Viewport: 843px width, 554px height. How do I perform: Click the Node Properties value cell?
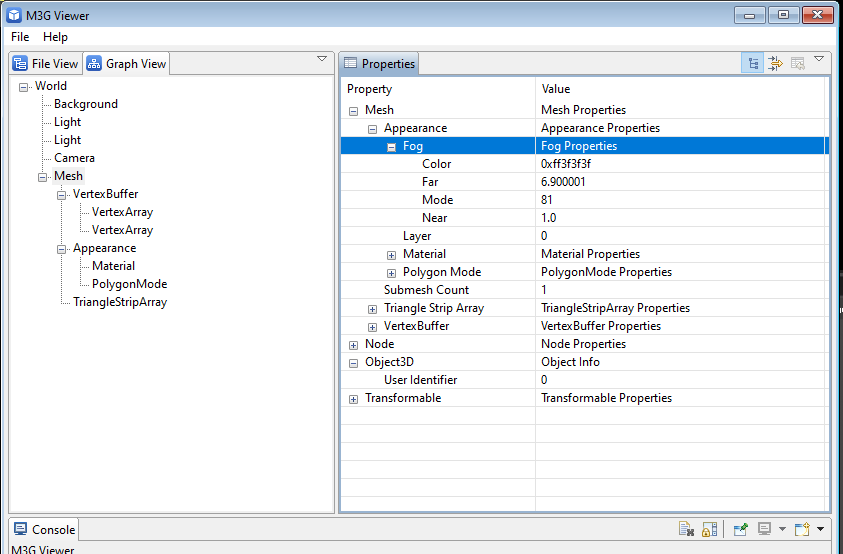click(682, 344)
